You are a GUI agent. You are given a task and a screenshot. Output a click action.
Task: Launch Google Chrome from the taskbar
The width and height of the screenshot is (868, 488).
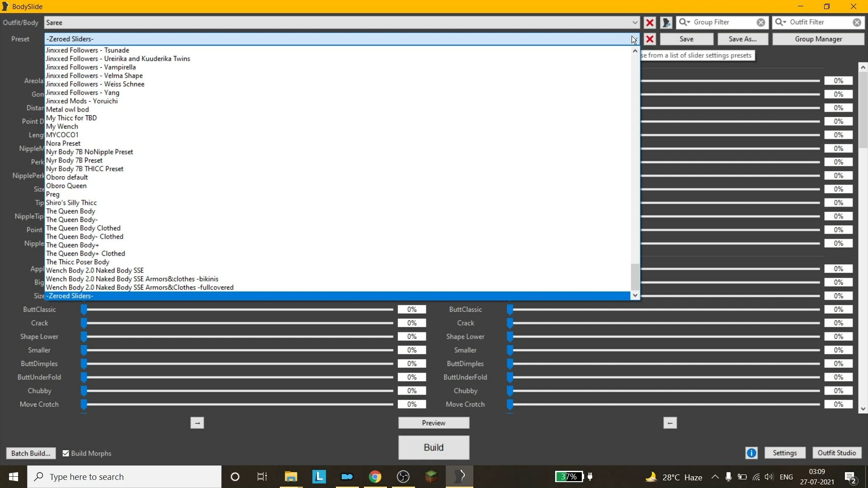375,477
